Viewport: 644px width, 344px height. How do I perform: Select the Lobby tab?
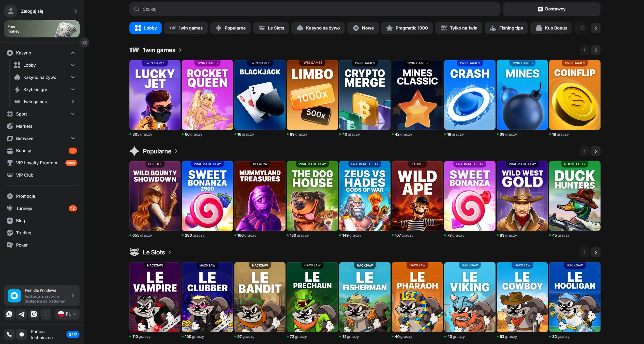click(145, 28)
